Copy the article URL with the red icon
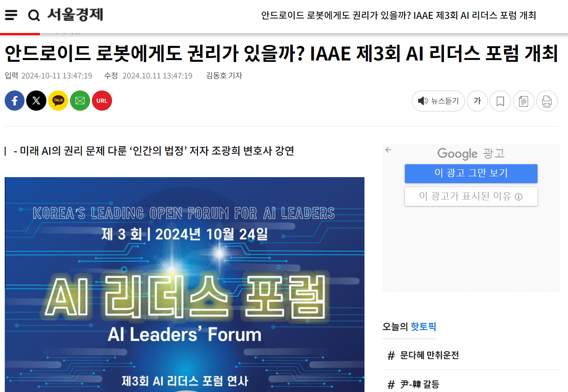Image resolution: width=568 pixels, height=392 pixels. 102,101
